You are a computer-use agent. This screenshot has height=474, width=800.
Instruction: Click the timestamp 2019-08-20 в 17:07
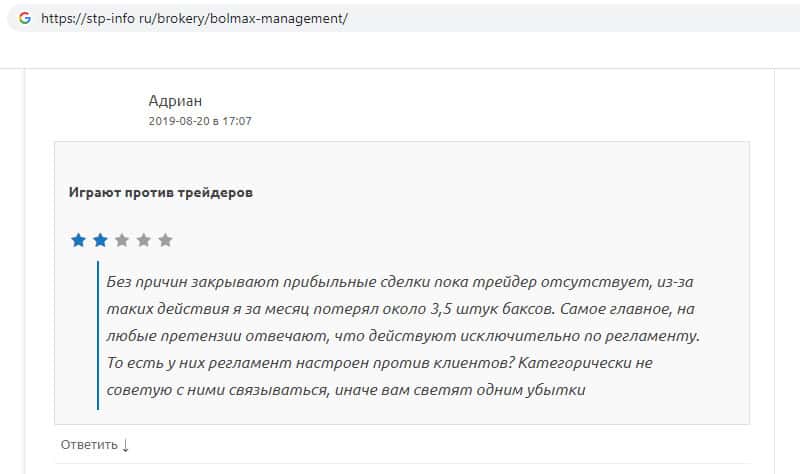click(x=200, y=121)
